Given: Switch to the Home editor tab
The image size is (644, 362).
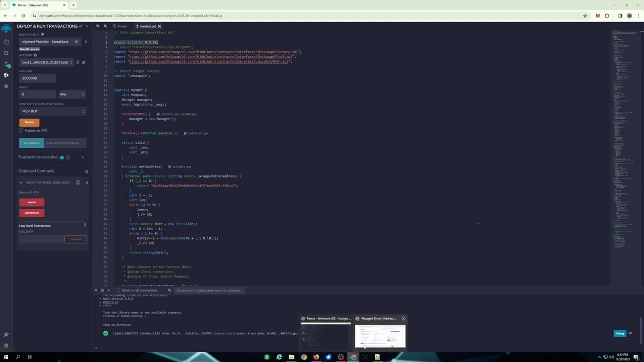Looking at the screenshot, I should click(120, 26).
